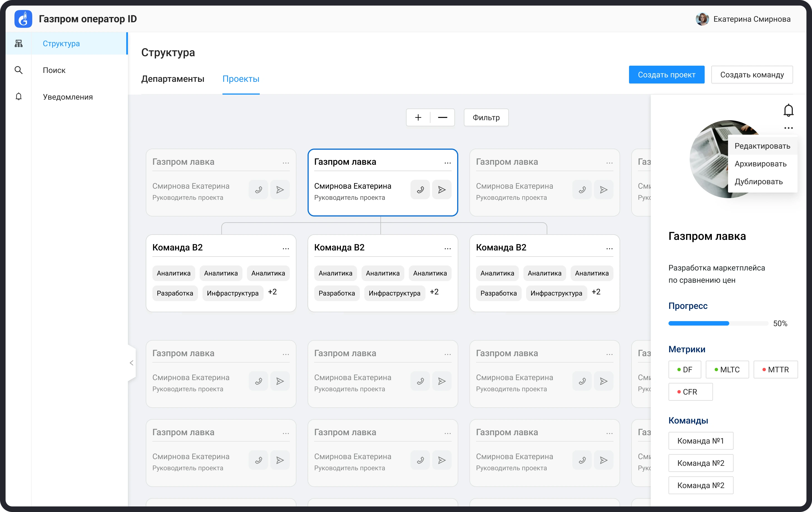
Task: Click the send icon on the third top-row Газпром лавка card
Action: (x=604, y=190)
